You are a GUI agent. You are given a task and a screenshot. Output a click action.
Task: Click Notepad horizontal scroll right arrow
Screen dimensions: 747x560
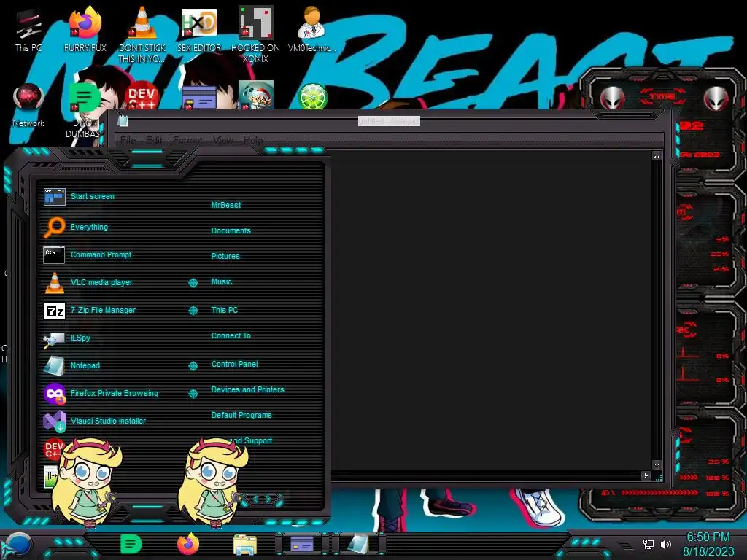click(646, 475)
